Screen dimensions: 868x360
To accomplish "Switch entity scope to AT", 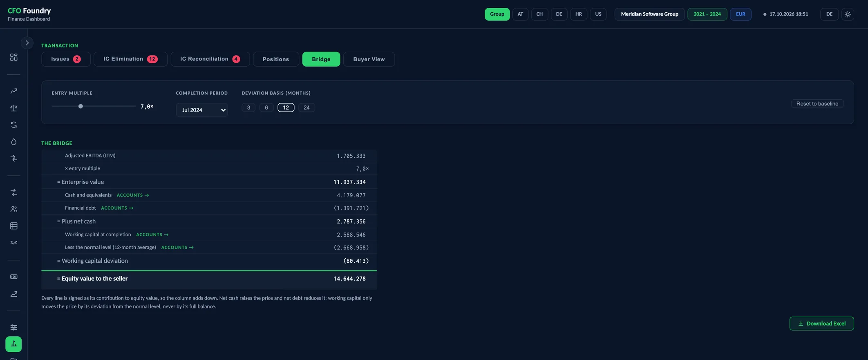I will (520, 14).
